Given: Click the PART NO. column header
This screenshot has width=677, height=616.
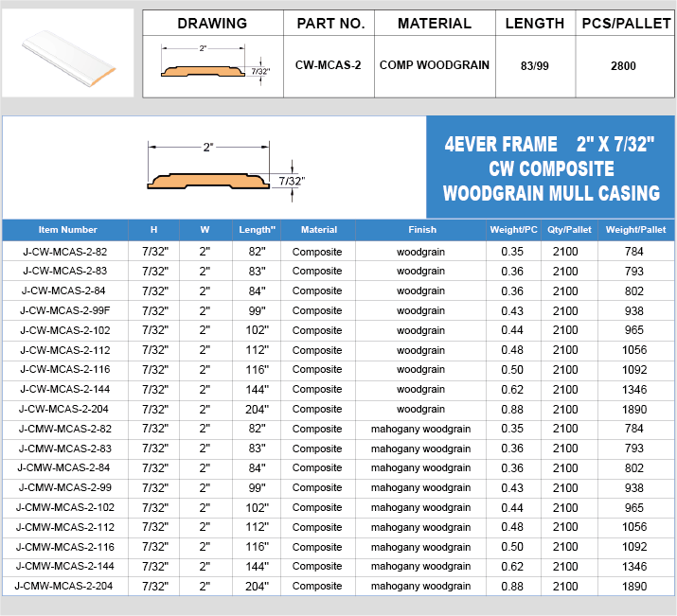Looking at the screenshot, I should [x=330, y=24].
